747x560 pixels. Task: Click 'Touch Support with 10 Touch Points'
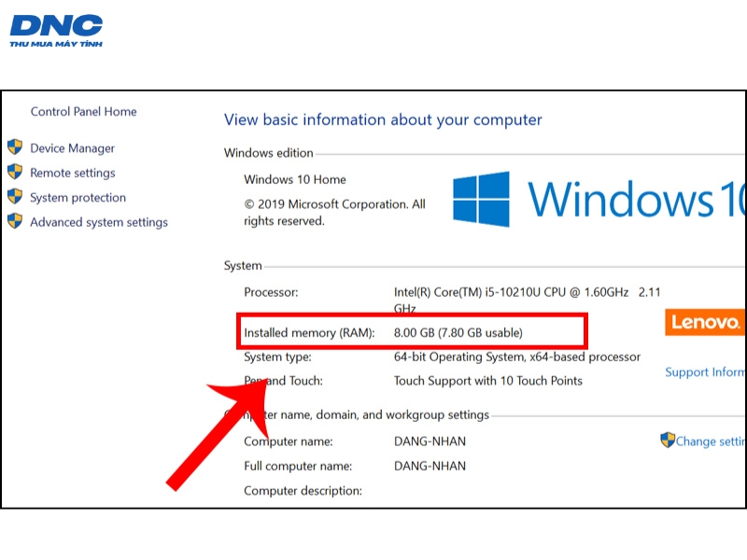(488, 381)
